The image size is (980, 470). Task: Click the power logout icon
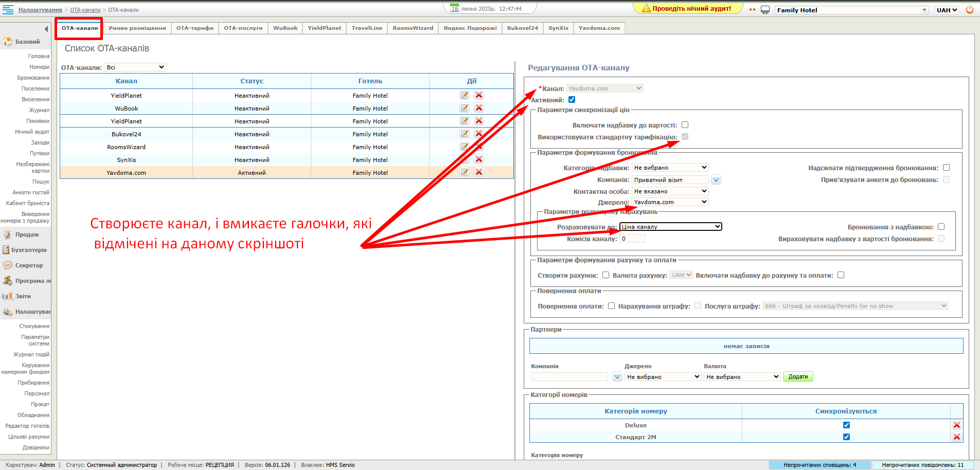[970, 10]
